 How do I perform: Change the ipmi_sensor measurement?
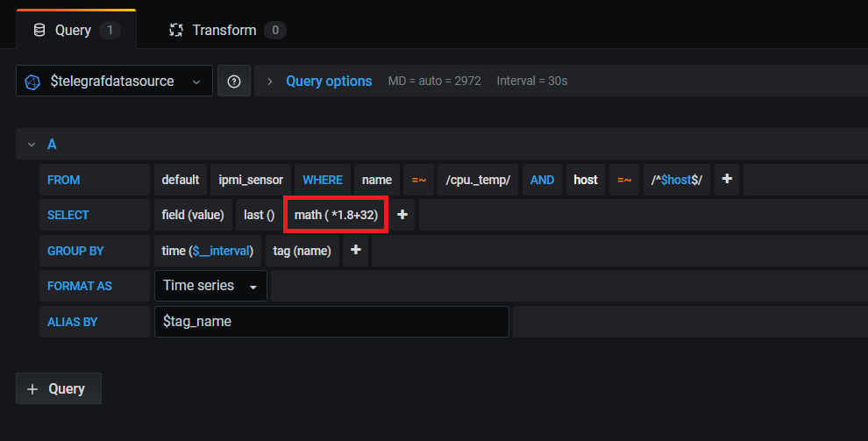[x=251, y=179]
